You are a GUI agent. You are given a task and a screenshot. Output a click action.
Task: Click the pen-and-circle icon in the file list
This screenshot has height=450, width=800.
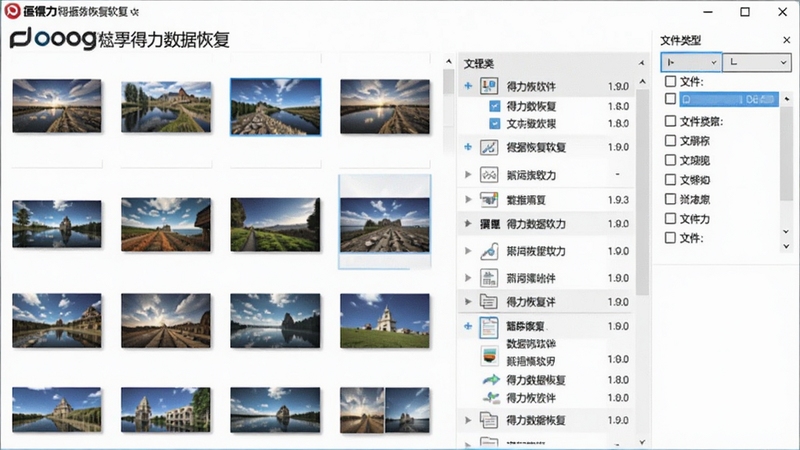pyautogui.click(x=489, y=251)
